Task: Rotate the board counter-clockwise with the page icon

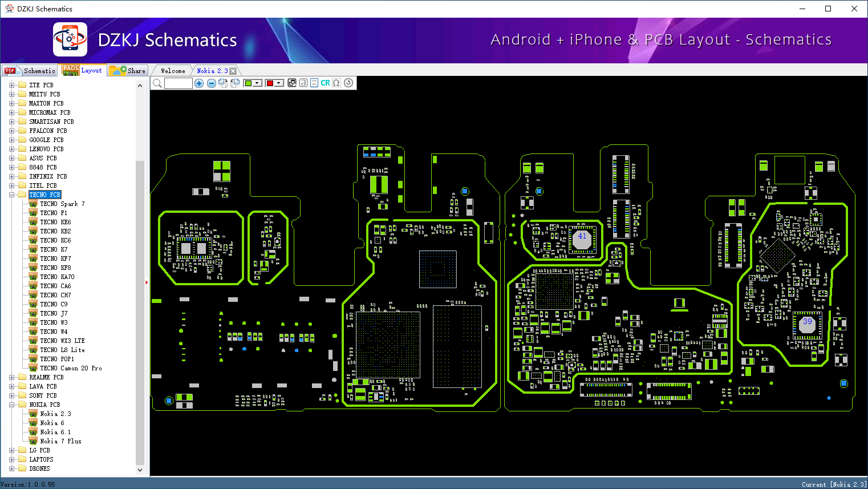Action: [235, 83]
